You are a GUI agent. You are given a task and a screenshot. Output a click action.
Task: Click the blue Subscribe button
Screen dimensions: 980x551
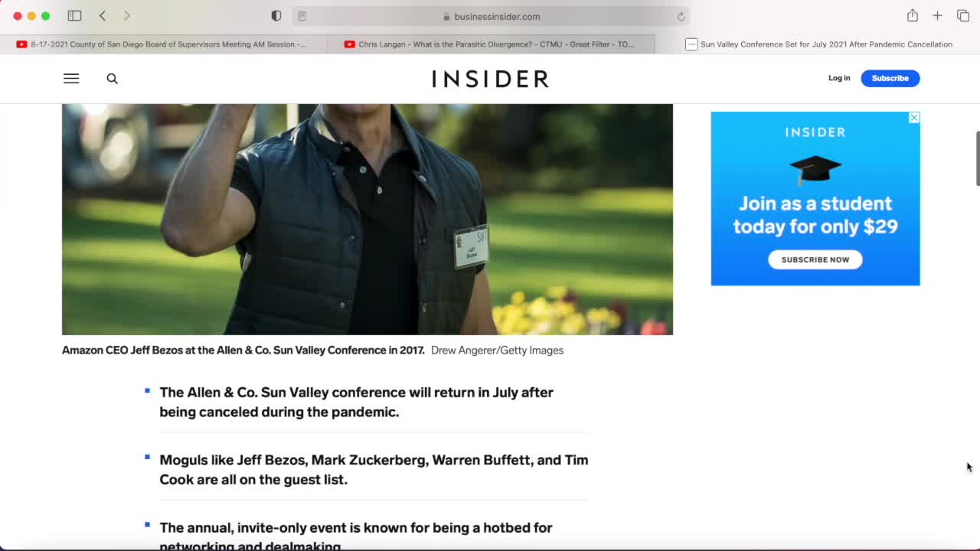[x=890, y=78]
